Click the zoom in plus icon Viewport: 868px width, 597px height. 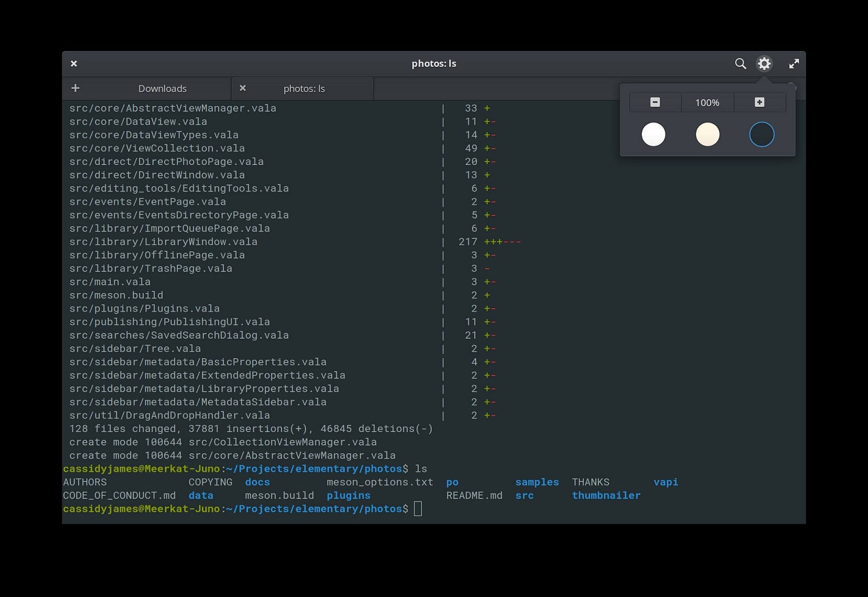759,101
